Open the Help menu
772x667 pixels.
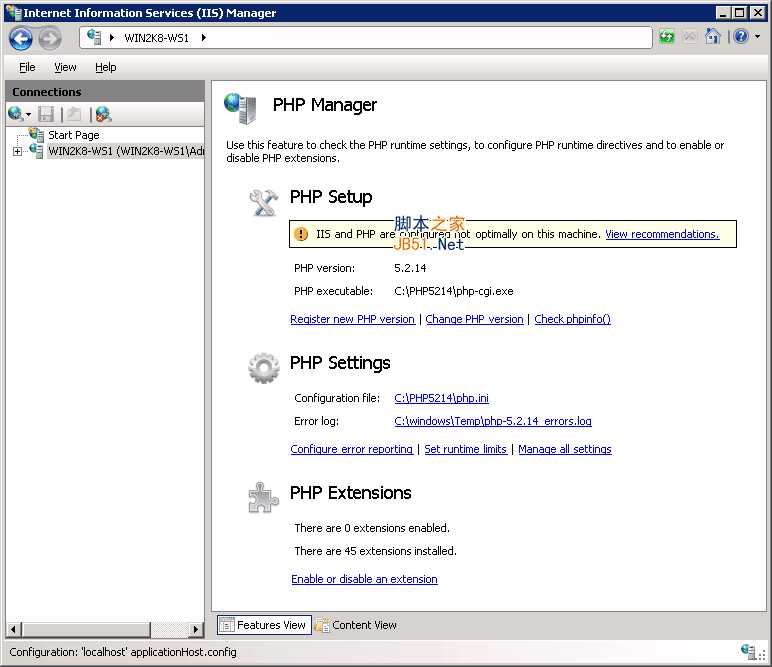click(105, 67)
